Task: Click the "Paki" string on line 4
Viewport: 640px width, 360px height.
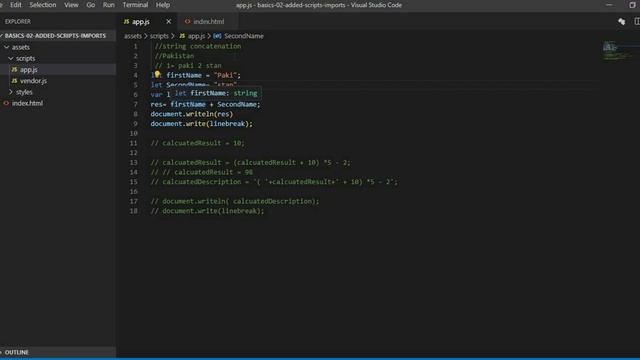Action: 225,75
